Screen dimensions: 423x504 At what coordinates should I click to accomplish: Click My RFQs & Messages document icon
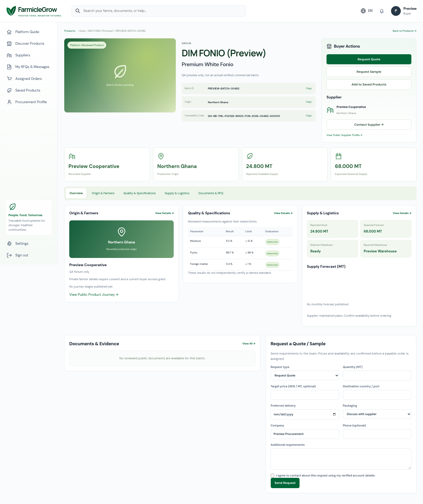(9, 67)
